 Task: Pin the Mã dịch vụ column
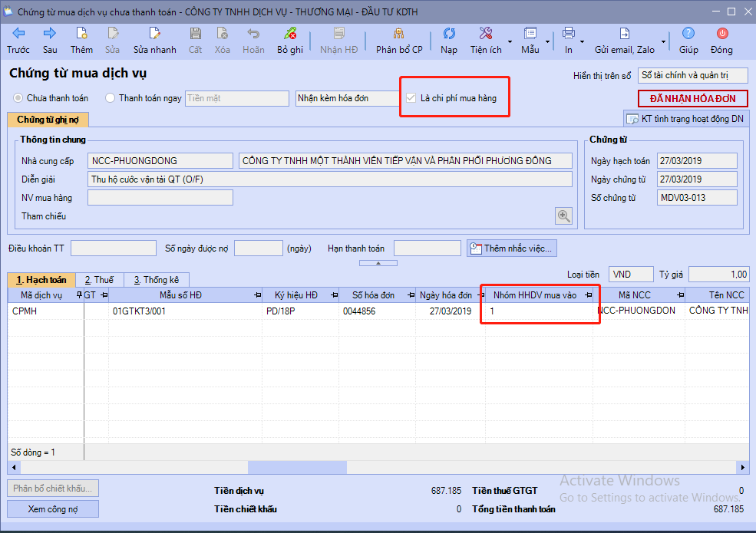click(80, 295)
